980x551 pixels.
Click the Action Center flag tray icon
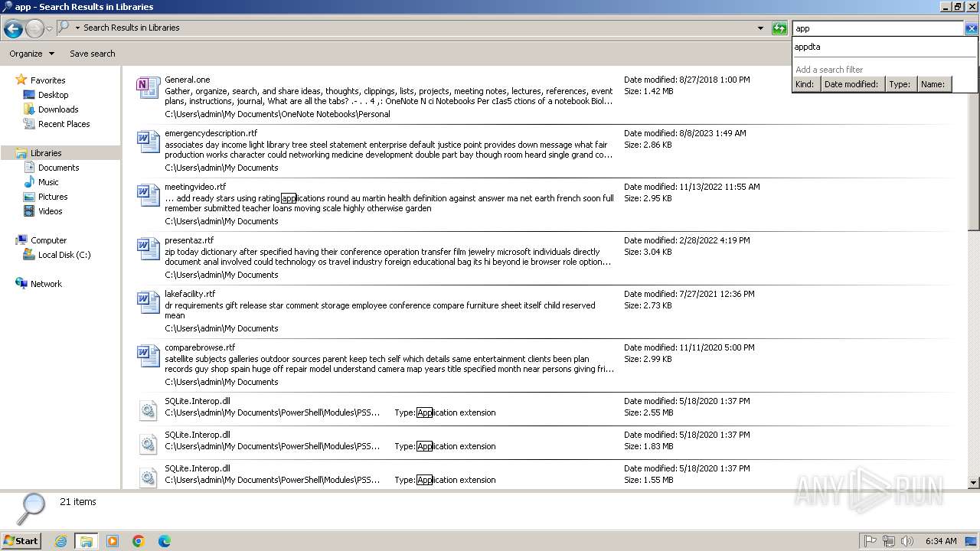click(x=871, y=541)
